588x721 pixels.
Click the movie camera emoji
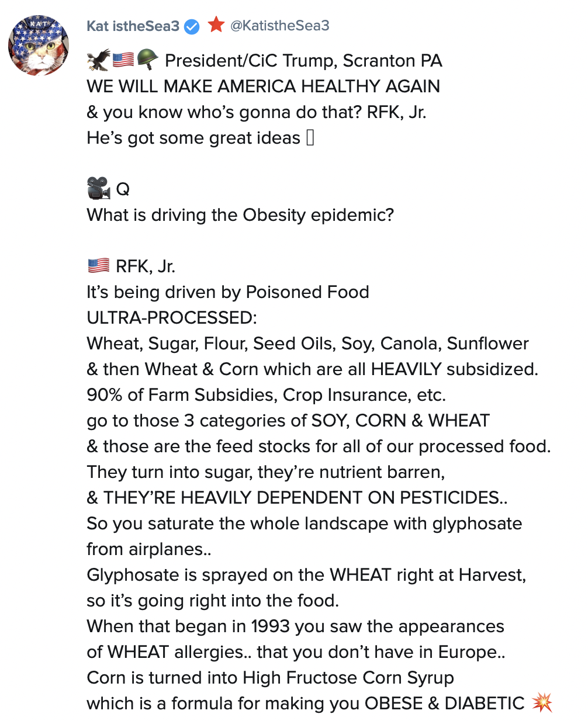(x=98, y=188)
